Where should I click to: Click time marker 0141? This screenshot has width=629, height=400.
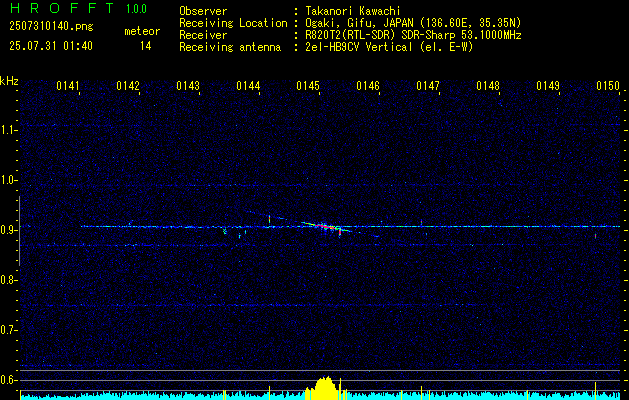[68, 86]
